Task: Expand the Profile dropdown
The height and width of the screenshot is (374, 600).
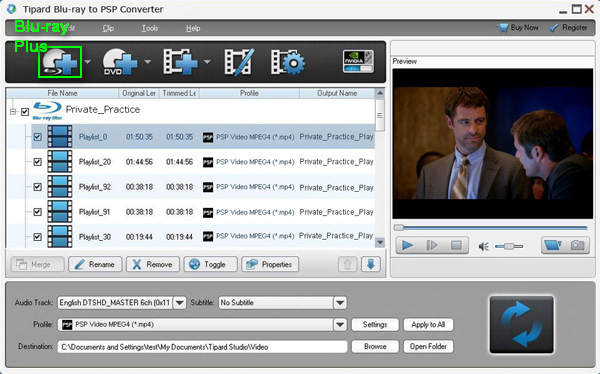Action: [340, 325]
